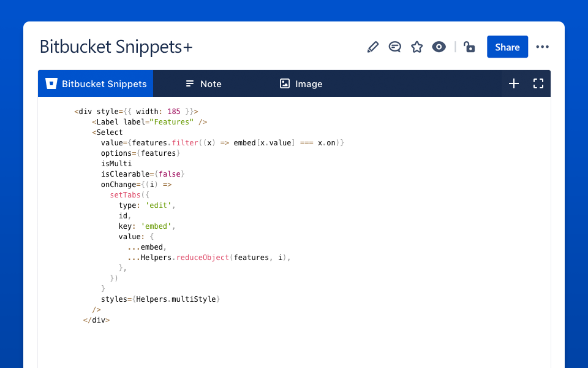The image size is (588, 368).
Task: Expand the snippet to fullscreen
Action: point(538,83)
